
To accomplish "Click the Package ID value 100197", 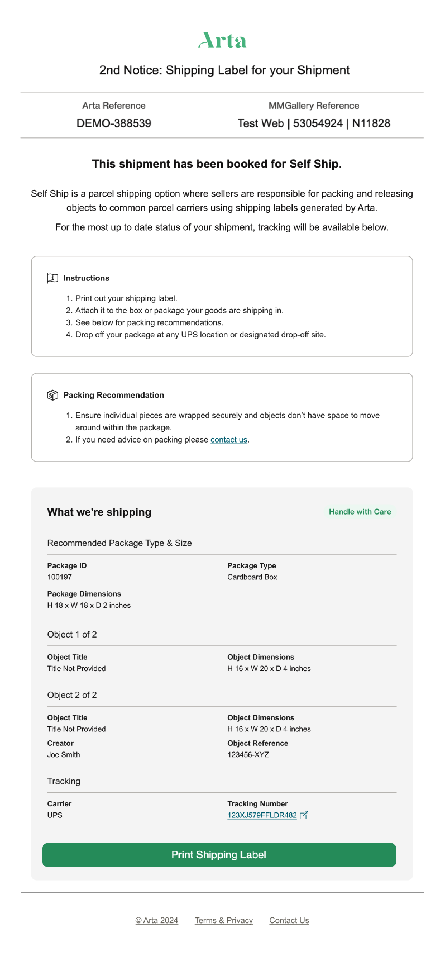I will click(x=59, y=577).
